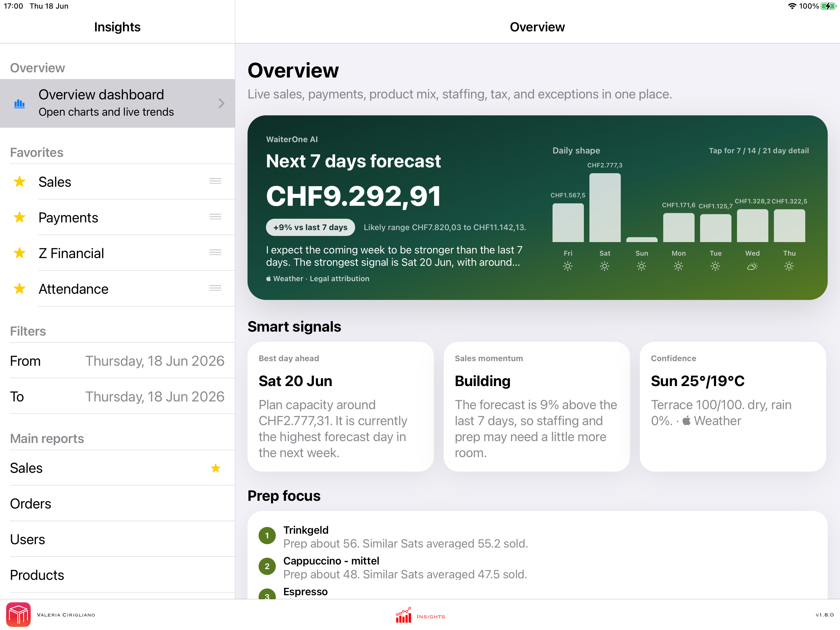The image size is (840, 630).
Task: Click the red cube app logo
Action: (18, 614)
